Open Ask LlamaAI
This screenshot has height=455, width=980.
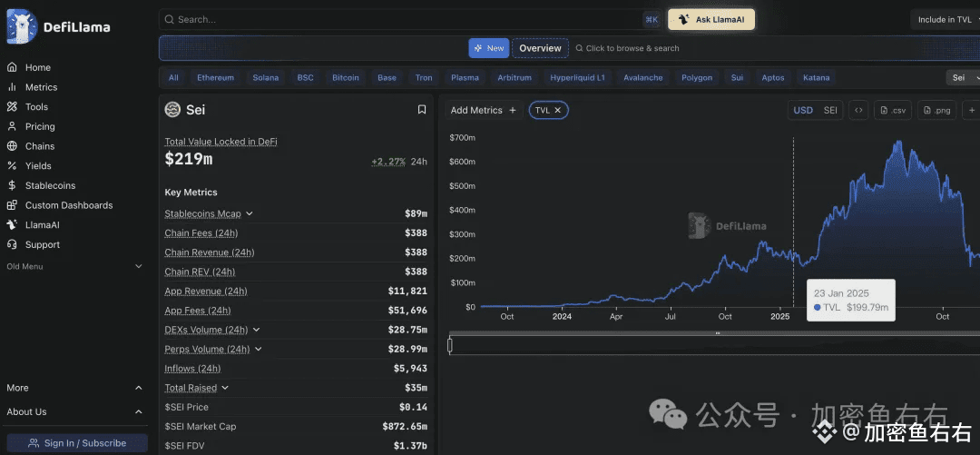[x=710, y=19]
